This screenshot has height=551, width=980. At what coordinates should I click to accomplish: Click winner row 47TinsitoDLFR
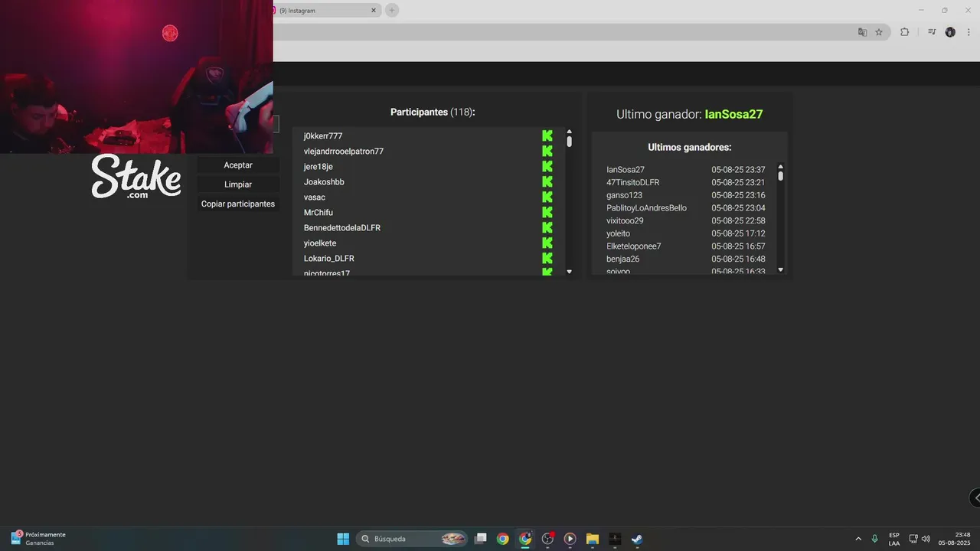click(685, 182)
